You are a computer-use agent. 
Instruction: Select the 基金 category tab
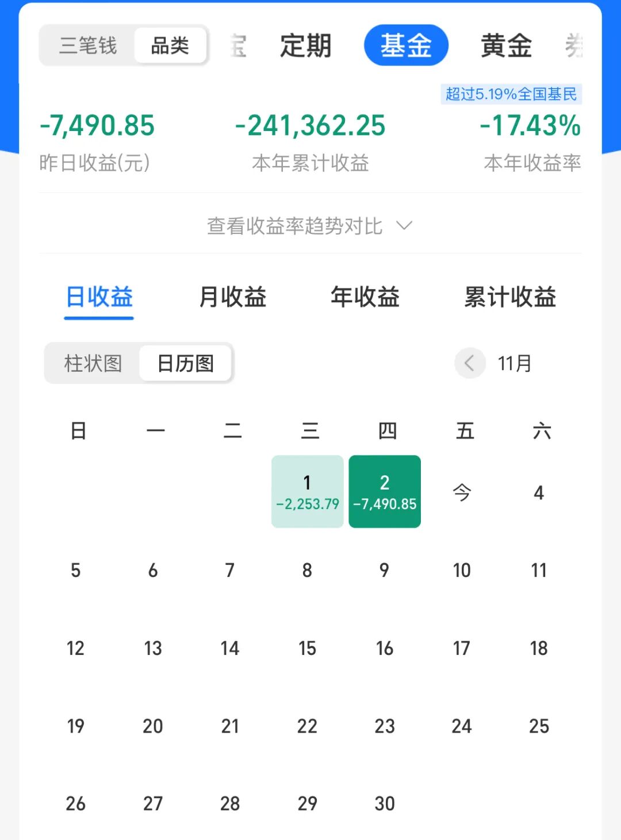click(x=406, y=45)
